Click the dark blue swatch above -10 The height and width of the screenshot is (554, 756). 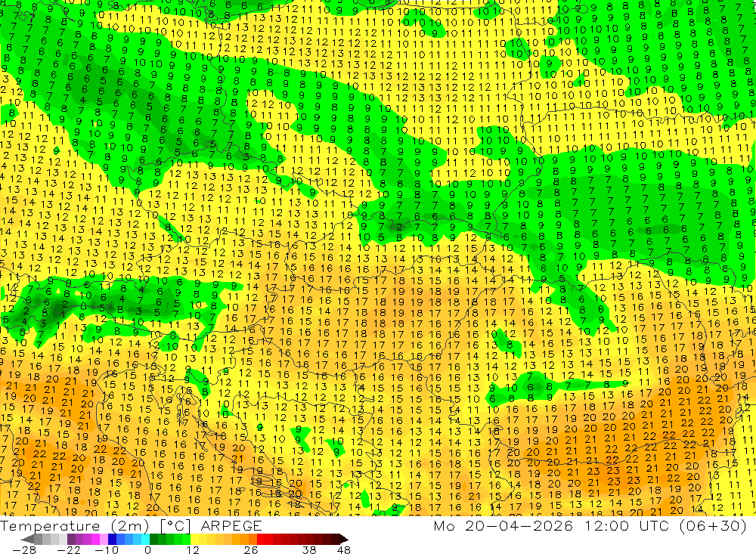tap(112, 539)
